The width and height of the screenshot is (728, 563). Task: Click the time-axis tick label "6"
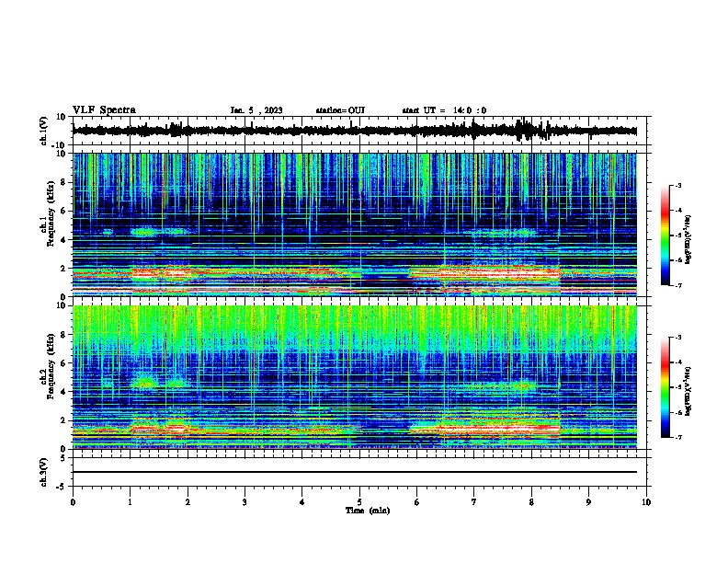point(417,502)
